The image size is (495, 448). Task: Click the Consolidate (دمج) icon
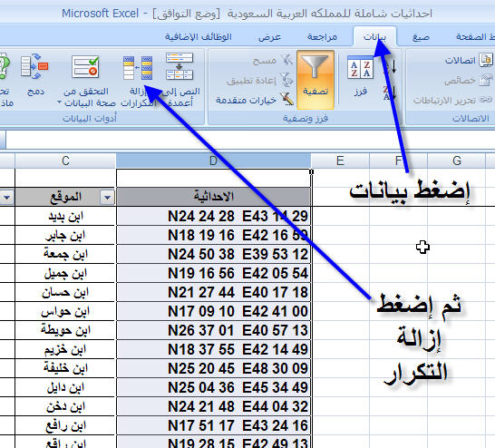(x=34, y=66)
